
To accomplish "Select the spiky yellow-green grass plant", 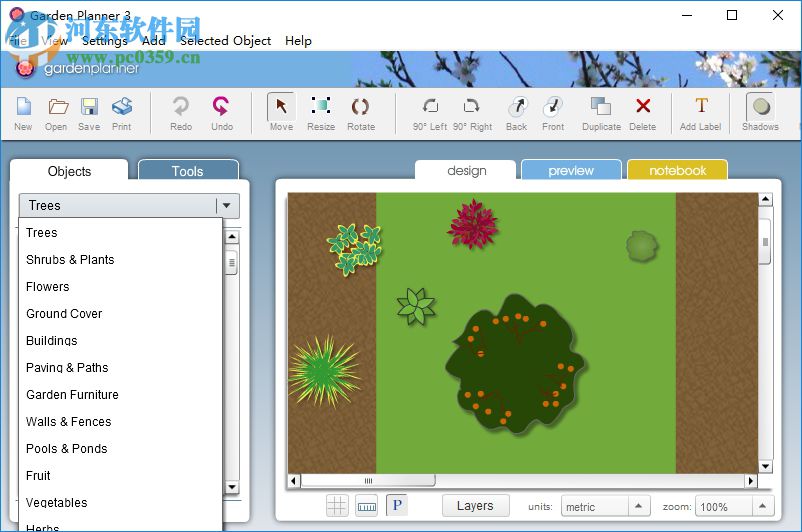I will click(x=324, y=372).
